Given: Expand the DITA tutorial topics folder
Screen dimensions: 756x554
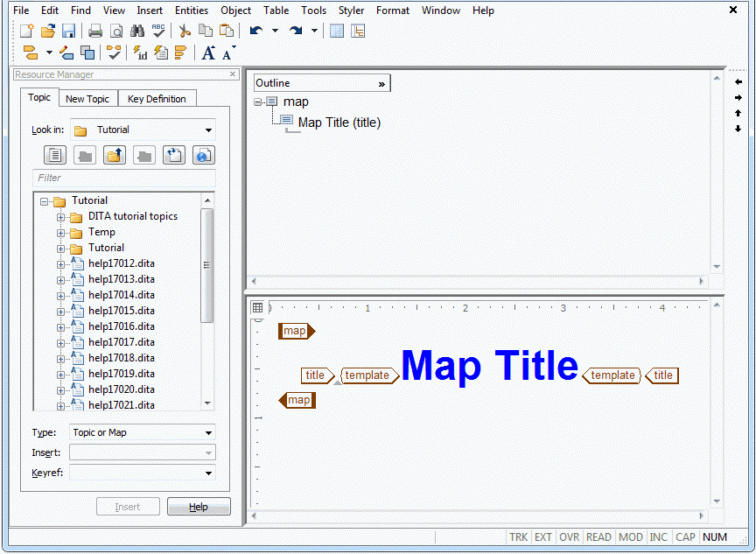Looking at the screenshot, I should (60, 217).
